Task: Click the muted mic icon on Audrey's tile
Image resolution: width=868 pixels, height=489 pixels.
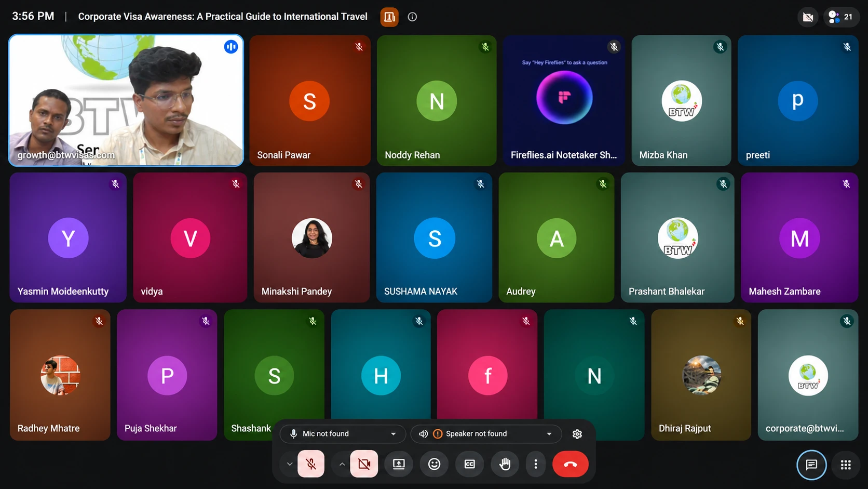Action: [603, 184]
